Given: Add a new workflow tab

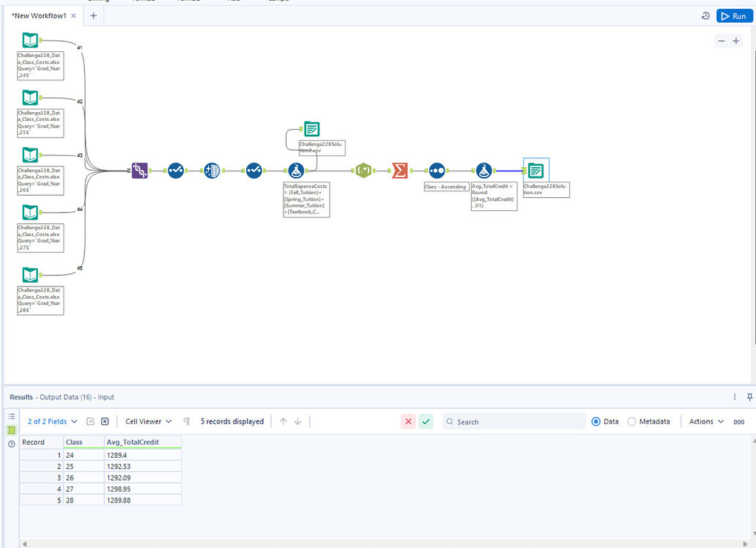Looking at the screenshot, I should click(x=94, y=16).
